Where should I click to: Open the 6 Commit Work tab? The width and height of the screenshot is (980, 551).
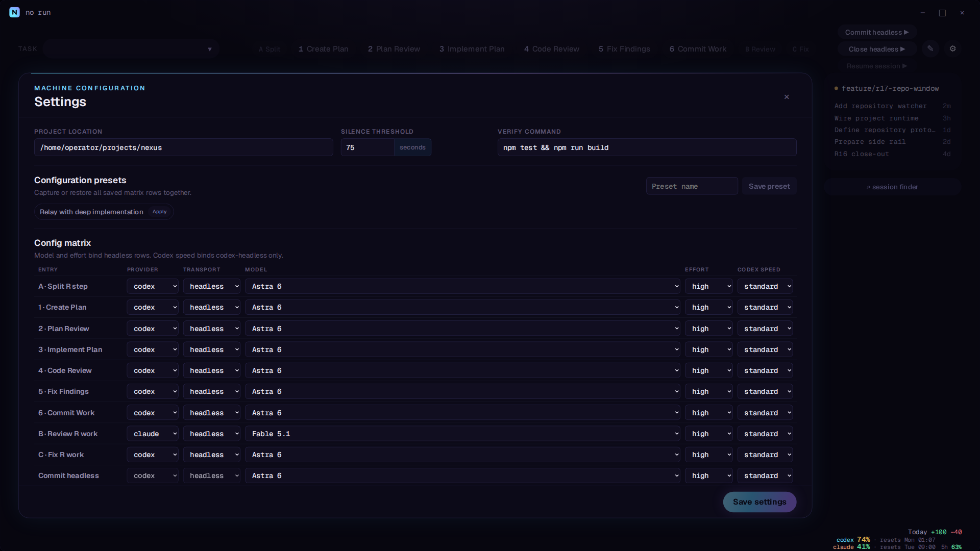click(698, 49)
